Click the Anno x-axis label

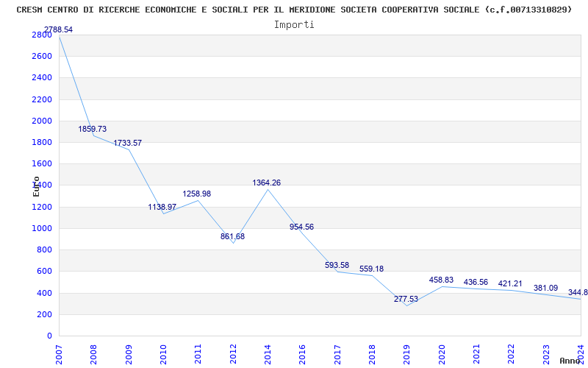[x=570, y=361]
